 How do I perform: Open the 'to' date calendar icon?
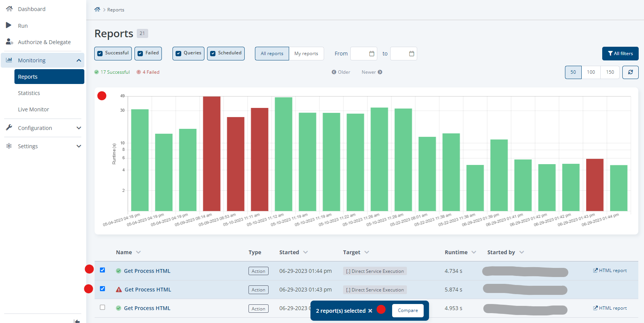point(411,54)
